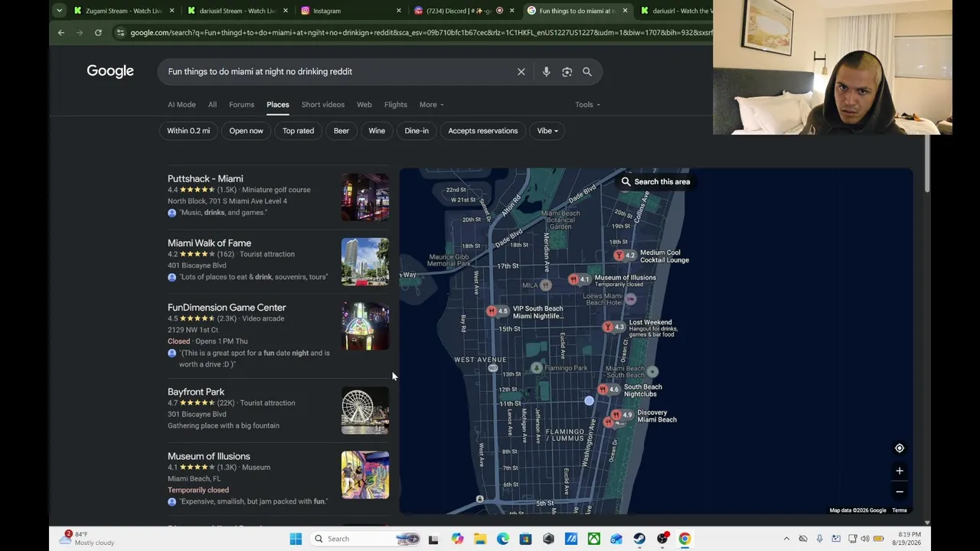
Task: Submit search with the magnifying glass
Action: click(x=587, y=72)
